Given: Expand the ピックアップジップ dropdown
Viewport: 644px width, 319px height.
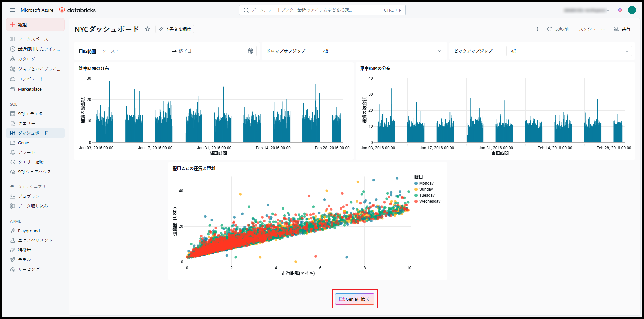Looking at the screenshot, I should pos(569,51).
